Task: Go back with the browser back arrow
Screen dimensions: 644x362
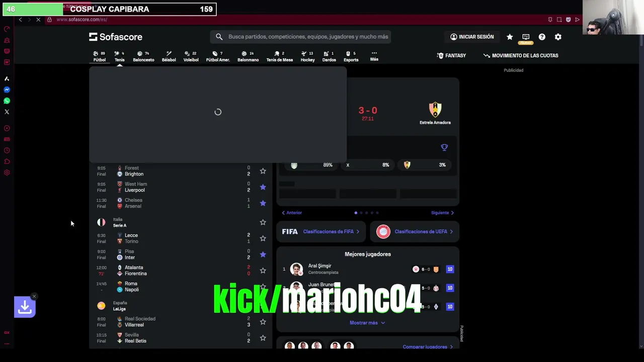Action: (x=20, y=20)
